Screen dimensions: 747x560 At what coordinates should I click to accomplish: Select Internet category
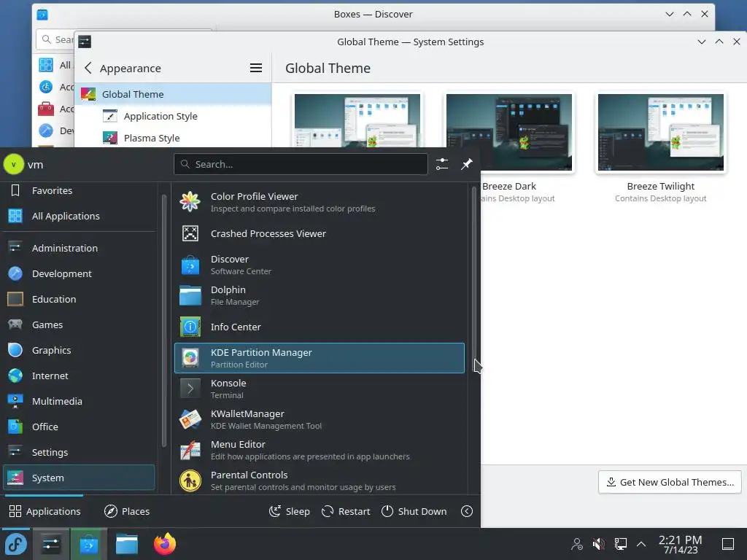[79, 376]
